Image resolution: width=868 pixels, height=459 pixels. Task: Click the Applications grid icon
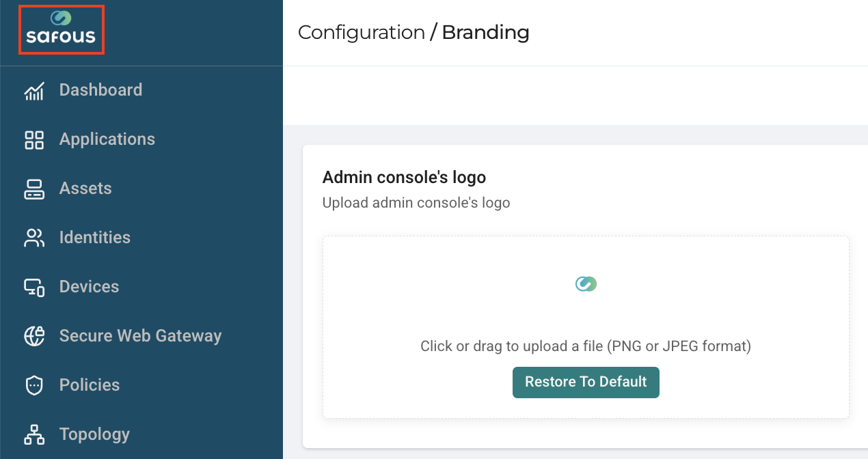pos(34,140)
